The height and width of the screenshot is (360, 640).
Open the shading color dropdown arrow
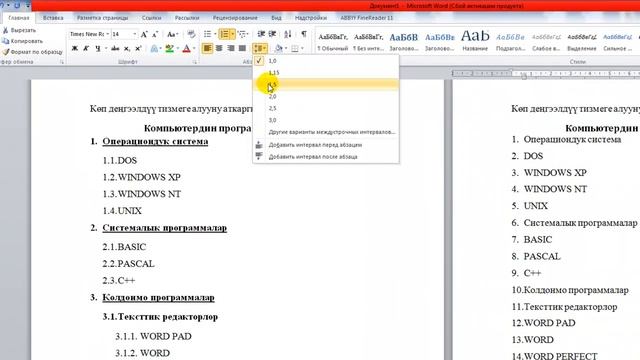tap(286, 49)
